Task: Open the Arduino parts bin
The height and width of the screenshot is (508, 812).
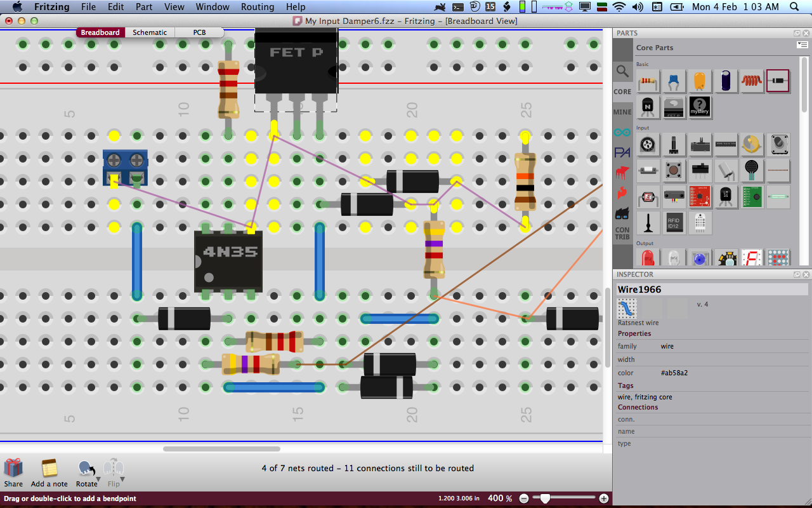Action: click(622, 132)
